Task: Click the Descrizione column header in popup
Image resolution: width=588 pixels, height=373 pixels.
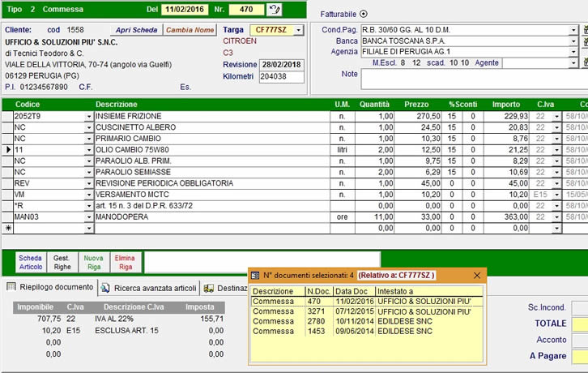Action: click(x=278, y=291)
